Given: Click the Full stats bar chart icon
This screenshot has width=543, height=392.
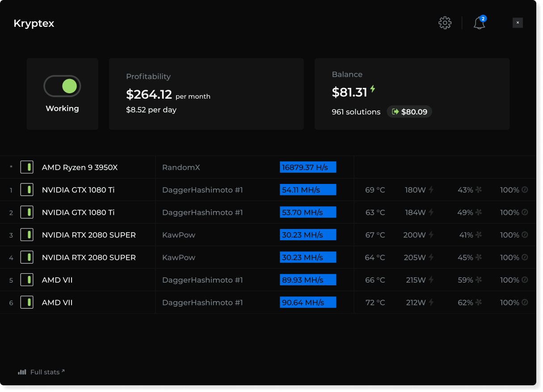Looking at the screenshot, I should point(22,372).
